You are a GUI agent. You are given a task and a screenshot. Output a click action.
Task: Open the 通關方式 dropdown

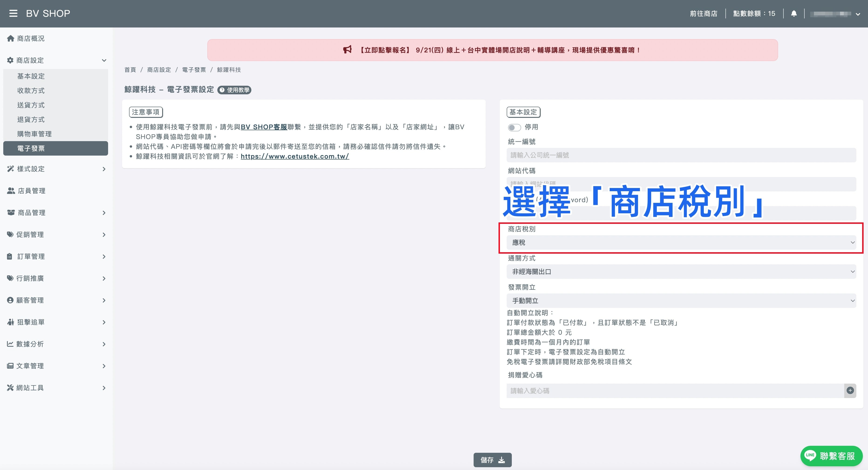point(681,272)
